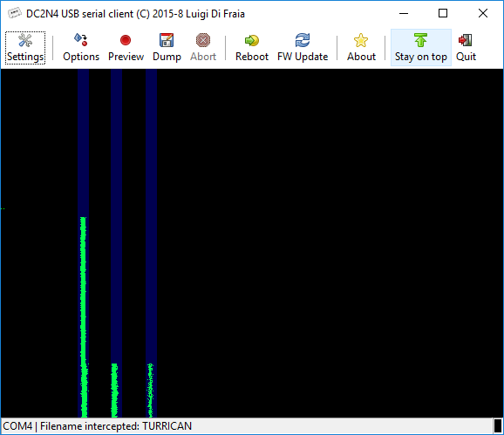Click the black indicator block in status bar

point(498,426)
